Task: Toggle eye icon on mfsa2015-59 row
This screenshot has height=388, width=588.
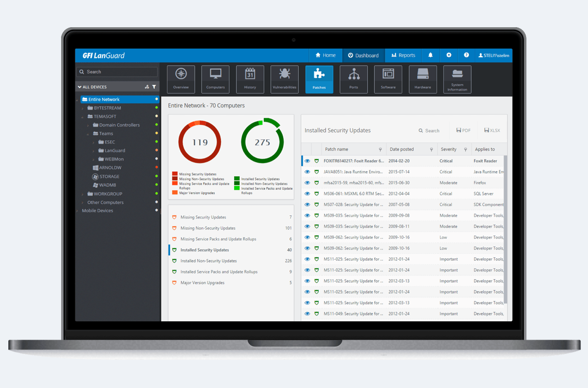Action: pyautogui.click(x=307, y=183)
